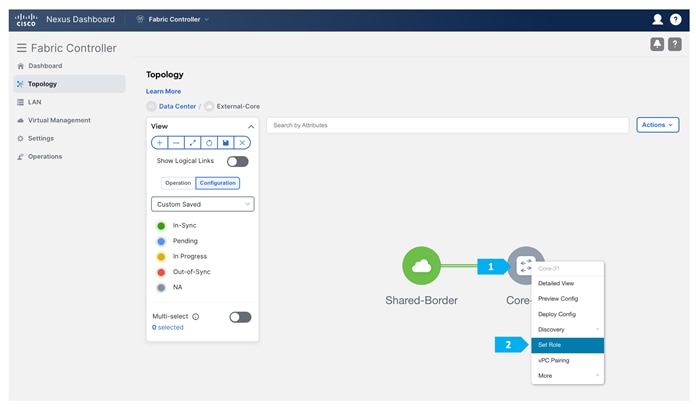Screen dimensions: 696x412
Task: Click the Cisco logo
Action: point(26,20)
